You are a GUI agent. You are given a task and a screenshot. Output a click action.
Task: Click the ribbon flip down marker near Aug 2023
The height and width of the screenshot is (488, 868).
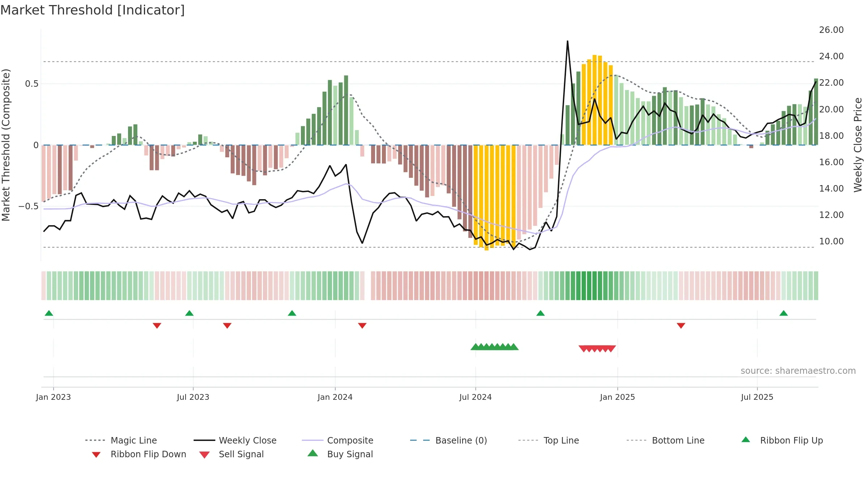227,326
